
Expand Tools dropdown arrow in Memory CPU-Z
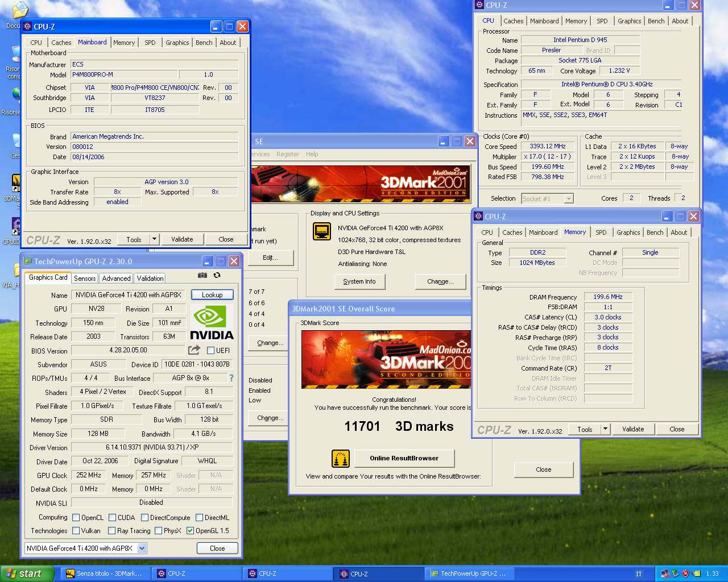pos(605,429)
